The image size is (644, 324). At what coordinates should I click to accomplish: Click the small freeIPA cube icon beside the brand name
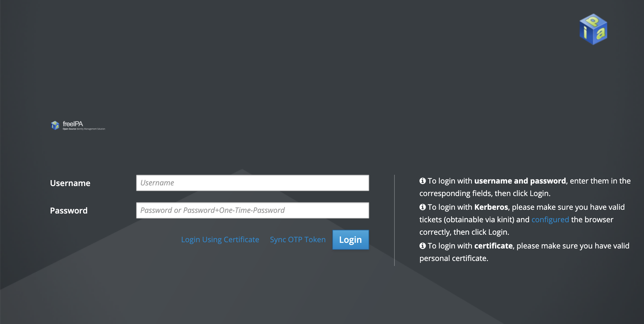[x=55, y=125]
